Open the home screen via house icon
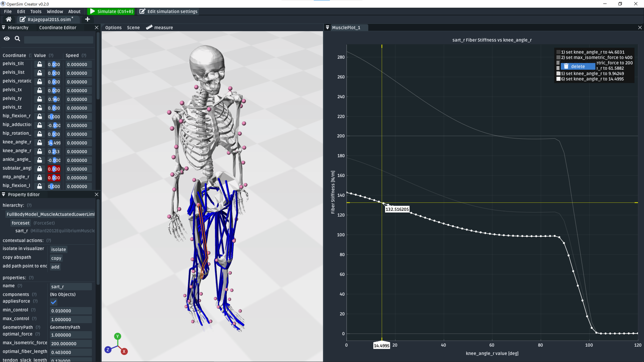The height and width of the screenshot is (362, 644). tap(8, 19)
